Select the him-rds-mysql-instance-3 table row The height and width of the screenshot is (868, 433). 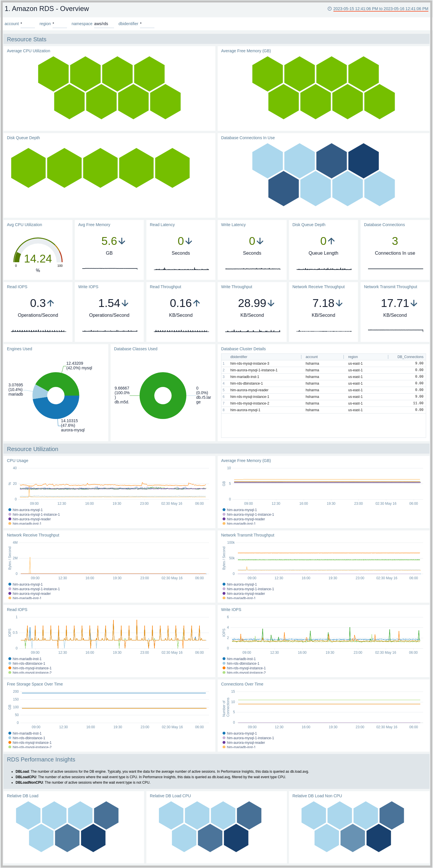pyautogui.click(x=249, y=364)
